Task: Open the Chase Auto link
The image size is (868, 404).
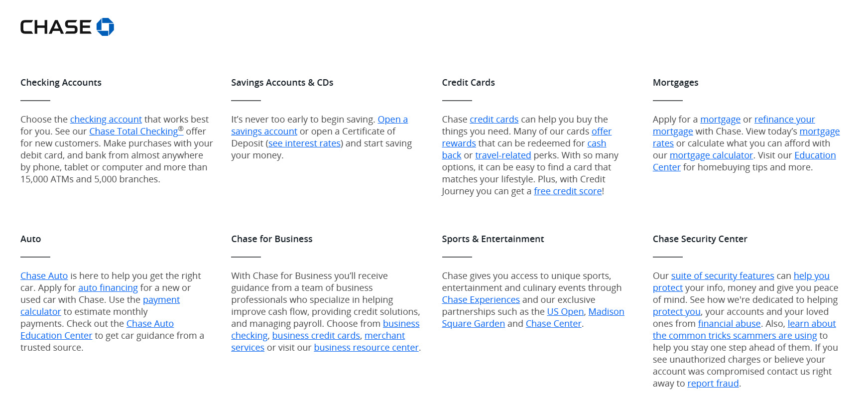Action: click(x=44, y=276)
